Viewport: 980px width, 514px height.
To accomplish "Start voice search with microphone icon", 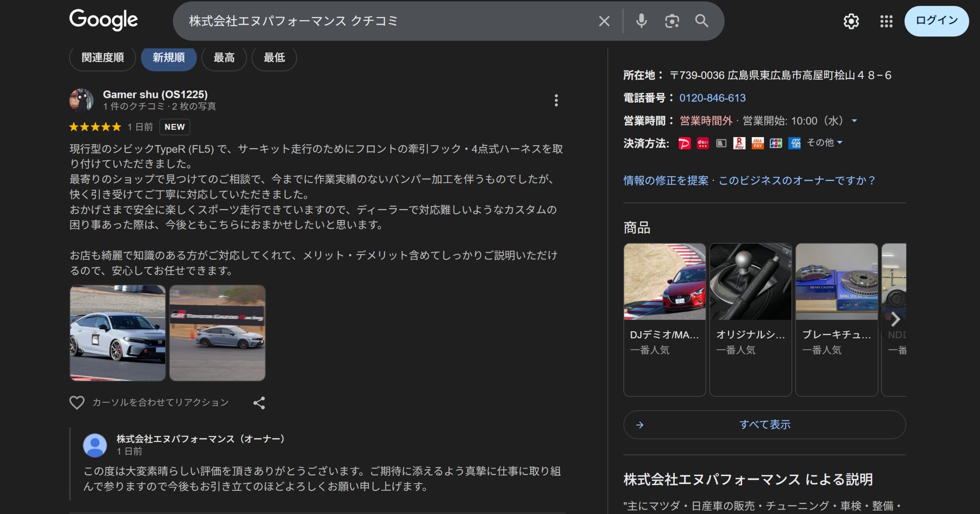I will [641, 21].
